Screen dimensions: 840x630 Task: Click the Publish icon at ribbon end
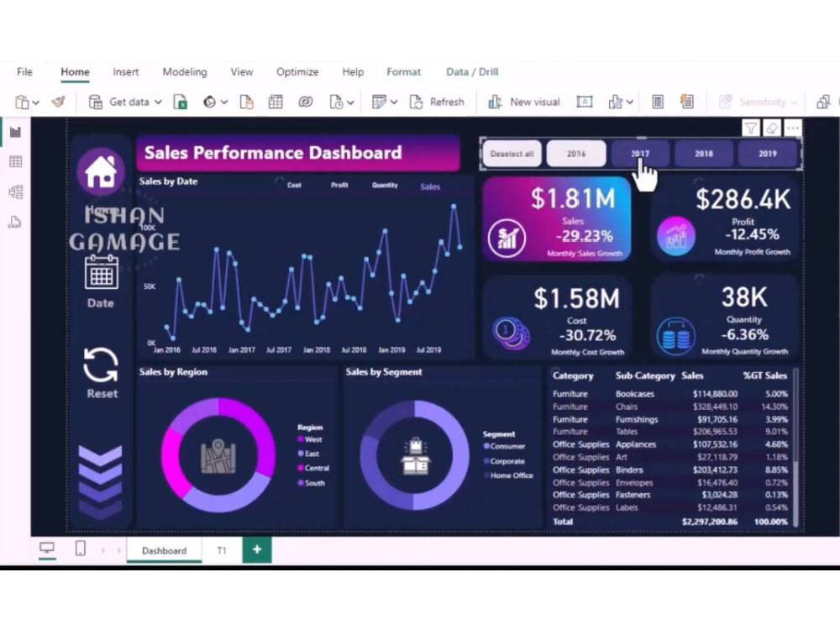click(x=823, y=102)
